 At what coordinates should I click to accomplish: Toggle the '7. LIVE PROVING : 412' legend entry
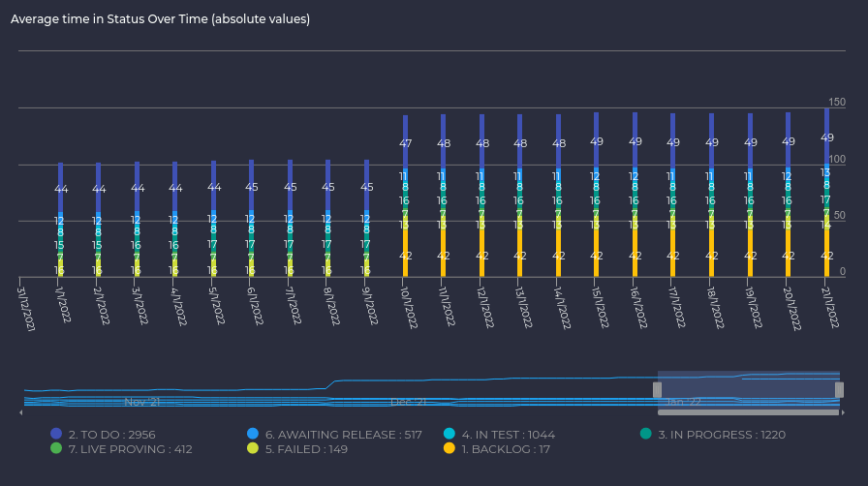click(121, 449)
